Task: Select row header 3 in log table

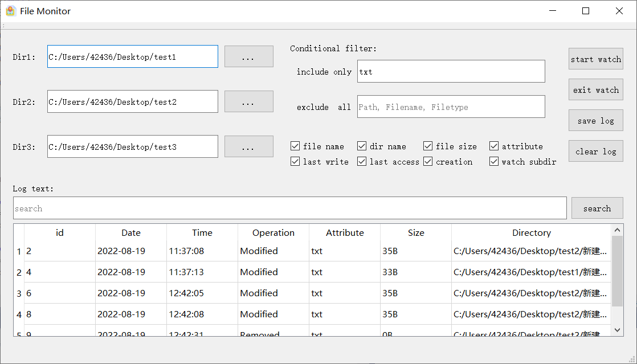Action: (19, 294)
